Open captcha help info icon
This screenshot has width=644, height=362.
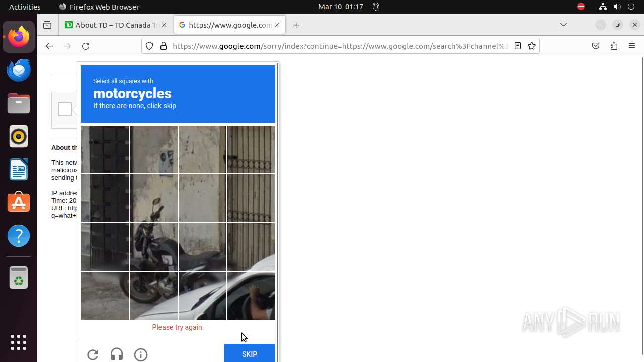point(141,354)
